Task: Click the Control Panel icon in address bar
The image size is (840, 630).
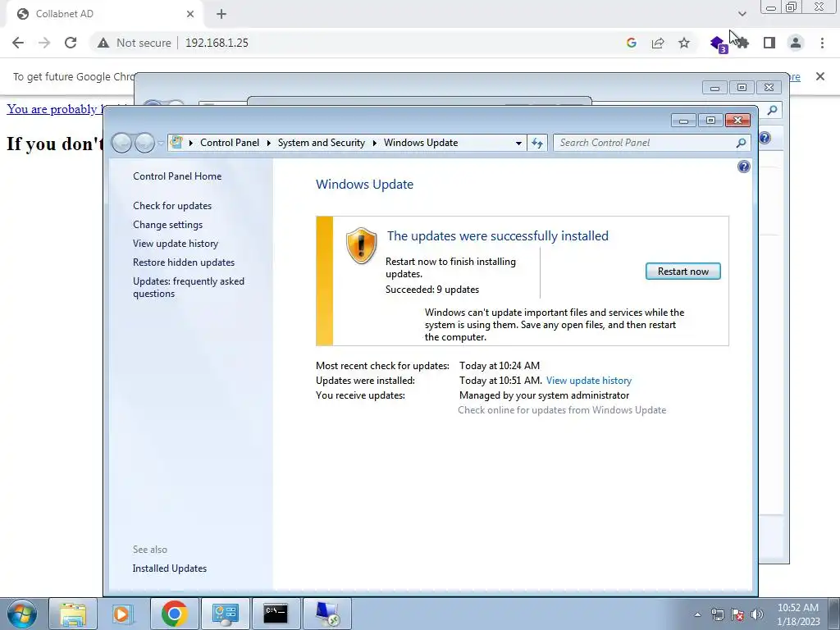Action: tap(176, 143)
